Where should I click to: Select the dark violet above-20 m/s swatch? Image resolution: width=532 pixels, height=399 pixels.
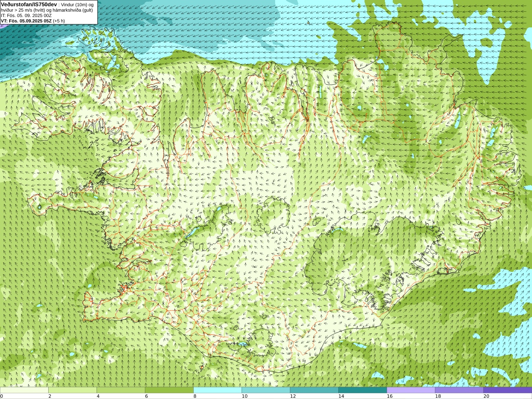(x=507, y=390)
